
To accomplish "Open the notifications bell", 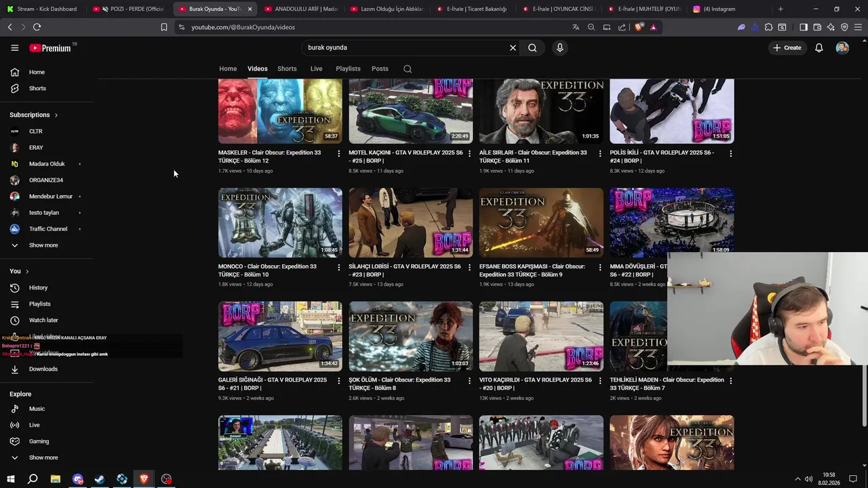I will (818, 47).
